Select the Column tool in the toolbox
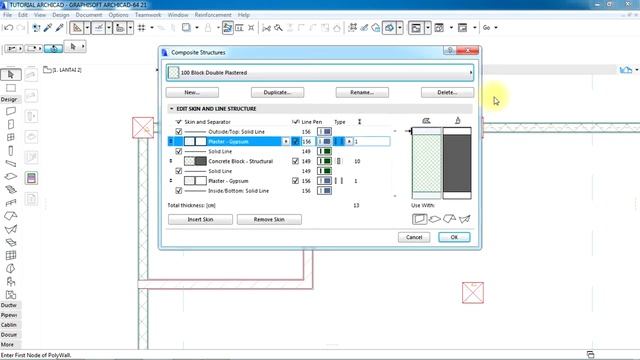Screen dimensions: 640x360 click(x=11, y=151)
